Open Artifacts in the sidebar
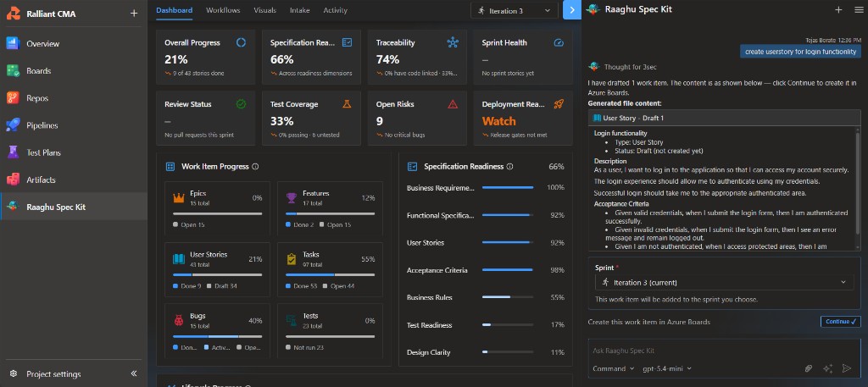The height and width of the screenshot is (387, 868). (74, 180)
